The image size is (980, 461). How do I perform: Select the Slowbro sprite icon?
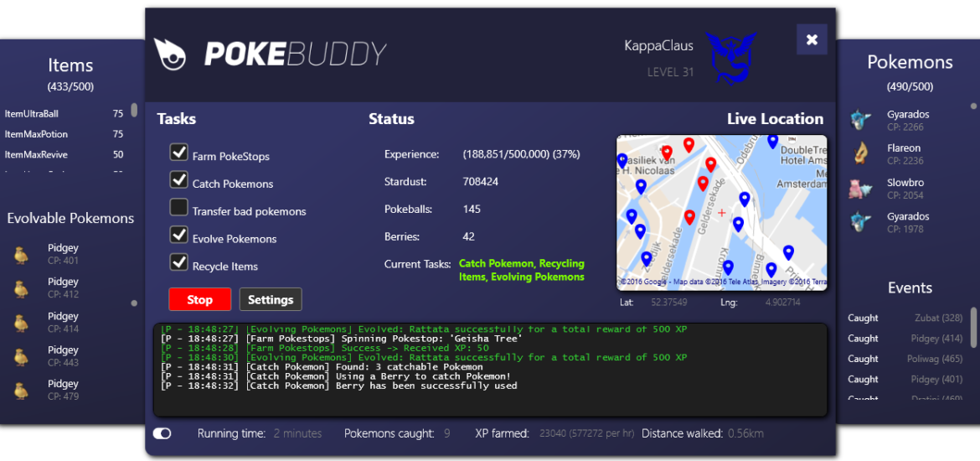pos(859,189)
